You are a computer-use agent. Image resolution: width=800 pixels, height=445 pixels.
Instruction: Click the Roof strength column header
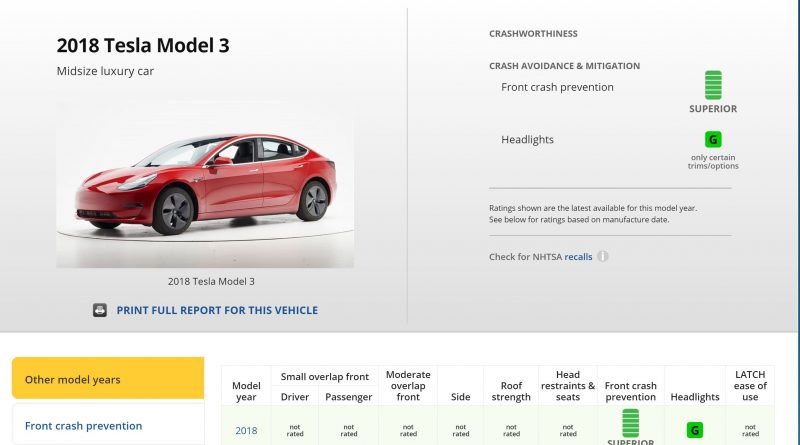(x=511, y=391)
